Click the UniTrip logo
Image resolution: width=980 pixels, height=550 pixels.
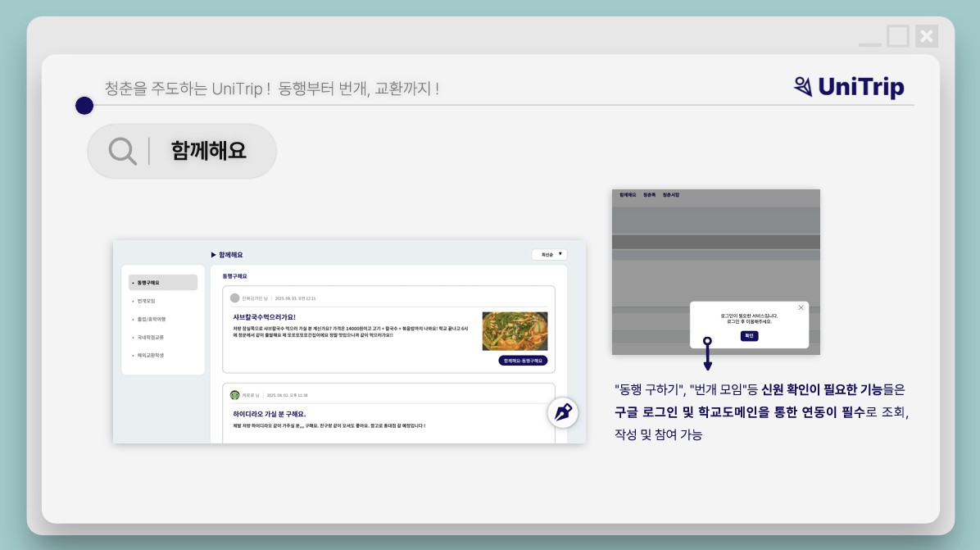849,87
